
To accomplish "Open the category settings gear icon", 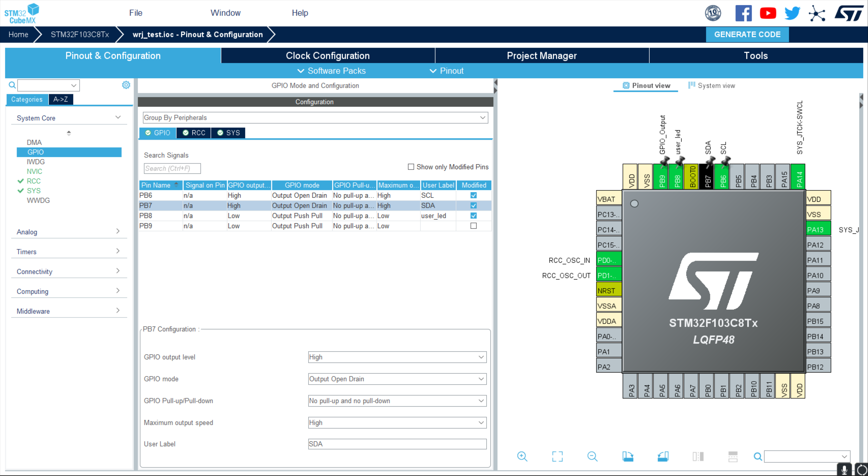I will click(x=126, y=85).
